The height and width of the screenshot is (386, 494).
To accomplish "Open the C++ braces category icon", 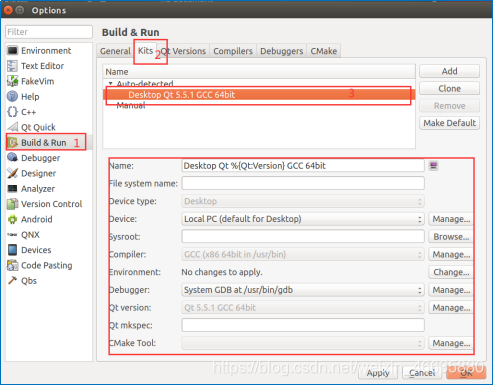I will [x=12, y=112].
